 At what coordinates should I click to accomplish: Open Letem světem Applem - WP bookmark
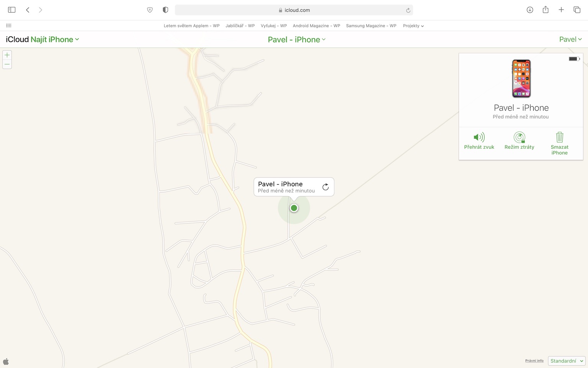[192, 26]
